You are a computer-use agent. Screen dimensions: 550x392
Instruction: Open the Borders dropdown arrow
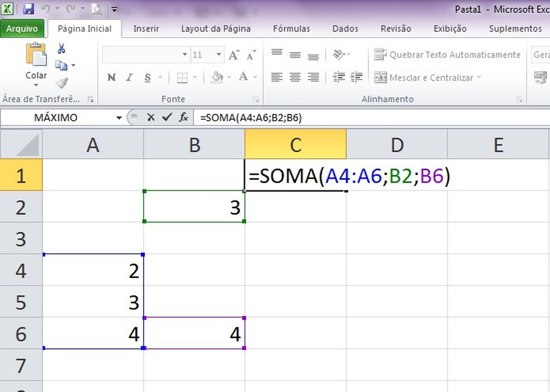196,77
